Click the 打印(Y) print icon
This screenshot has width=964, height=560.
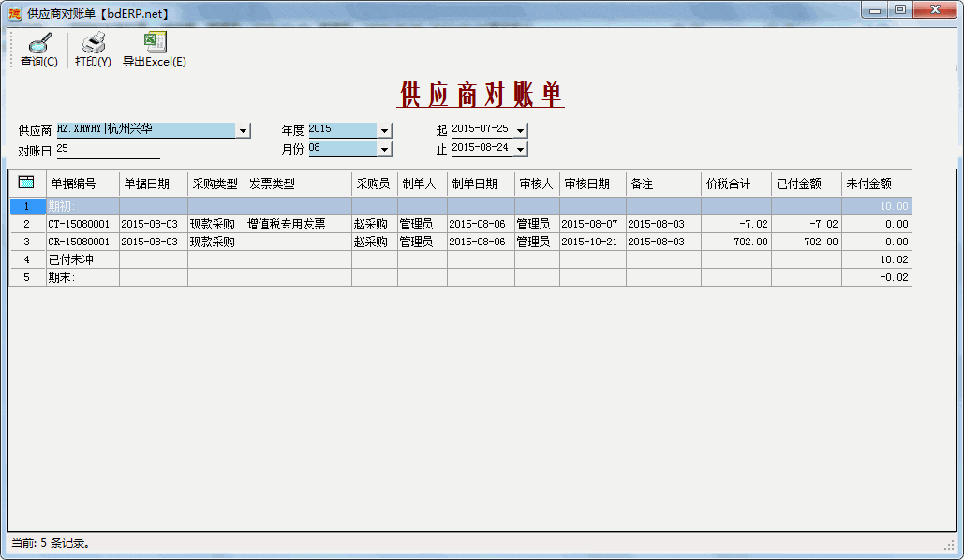[x=91, y=47]
